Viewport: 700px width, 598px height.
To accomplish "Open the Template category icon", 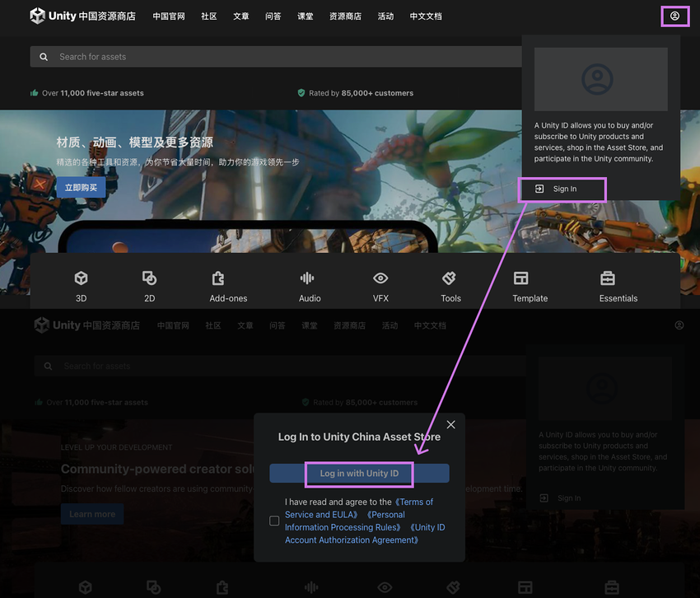I will tap(521, 278).
